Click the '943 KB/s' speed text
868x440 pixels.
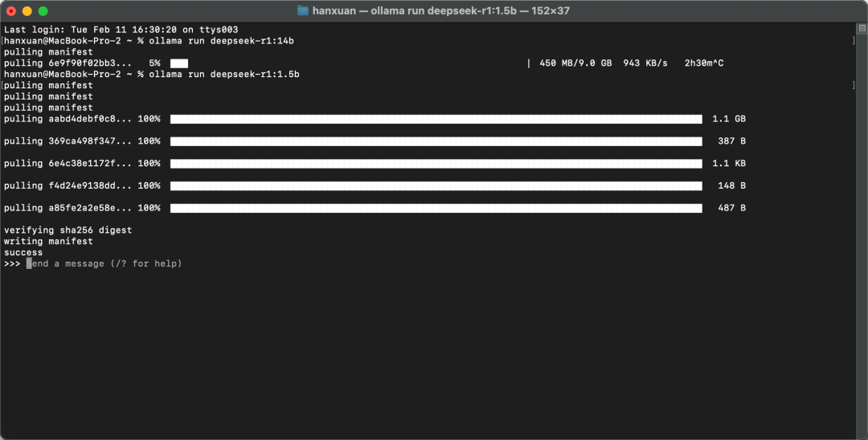(645, 63)
